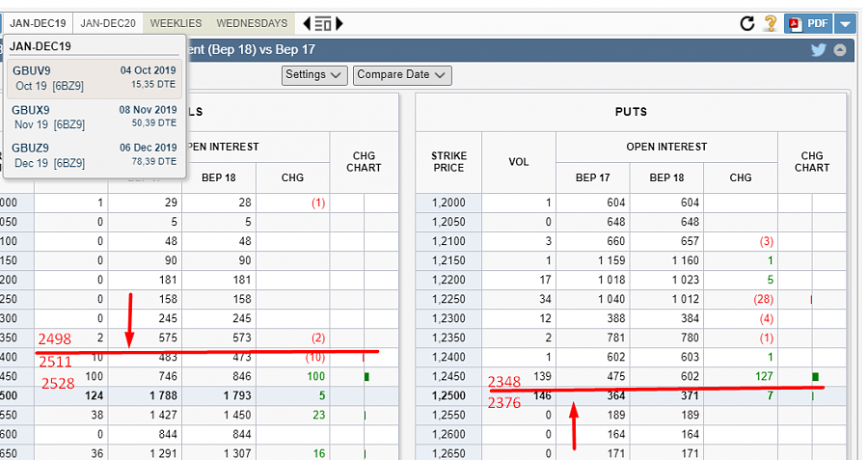Viewport: 868px width, 460px height.
Task: Export report with PDF button
Action: point(807,23)
